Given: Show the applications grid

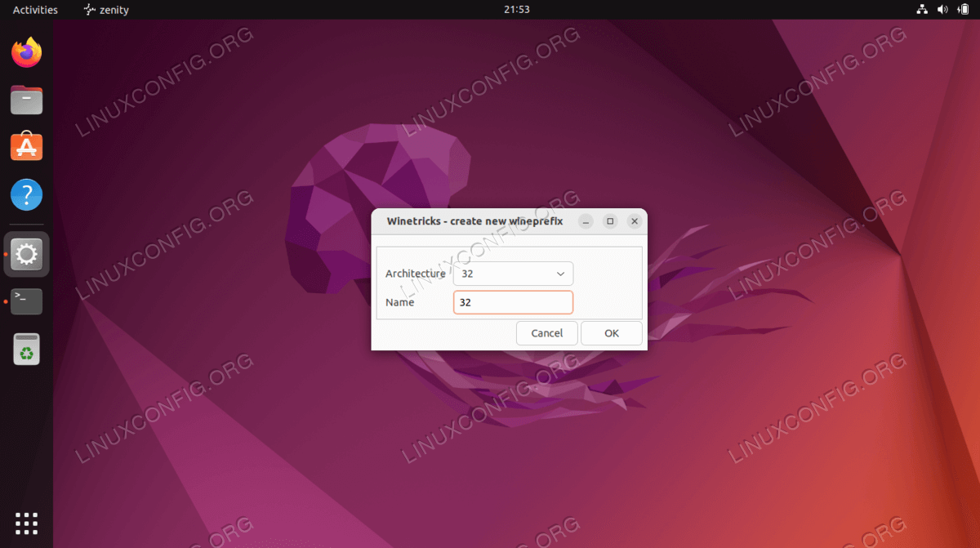Looking at the screenshot, I should pyautogui.click(x=27, y=523).
